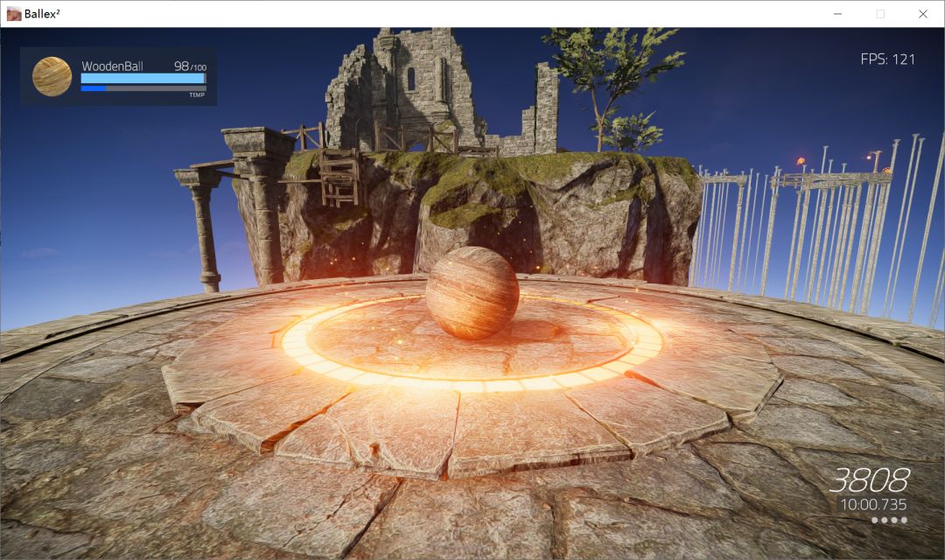Image resolution: width=945 pixels, height=560 pixels.
Task: Click the 10:00.735 timer readout
Action: tap(873, 505)
